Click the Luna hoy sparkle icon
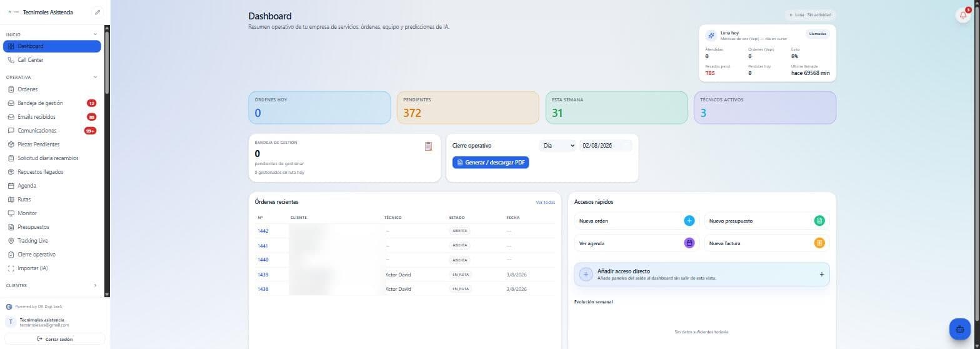The image size is (980, 349). (x=711, y=36)
